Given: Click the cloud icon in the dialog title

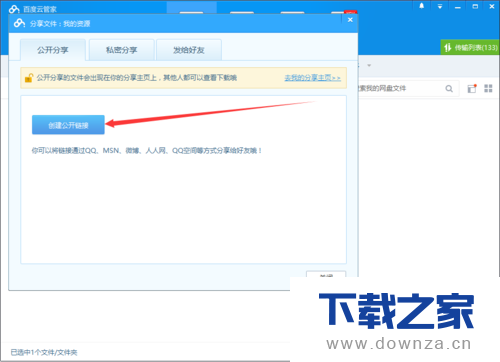Looking at the screenshot, I should (x=19, y=23).
